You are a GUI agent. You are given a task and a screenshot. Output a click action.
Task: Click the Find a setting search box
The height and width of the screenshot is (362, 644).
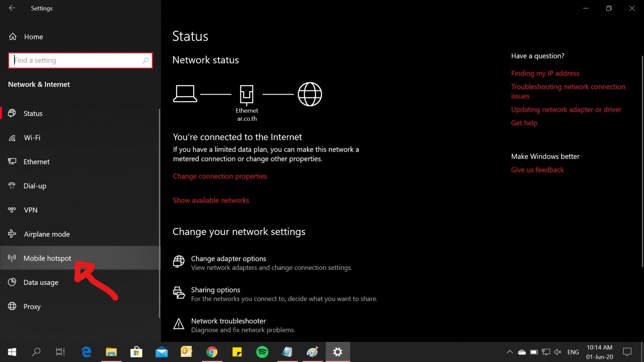pyautogui.click(x=80, y=60)
